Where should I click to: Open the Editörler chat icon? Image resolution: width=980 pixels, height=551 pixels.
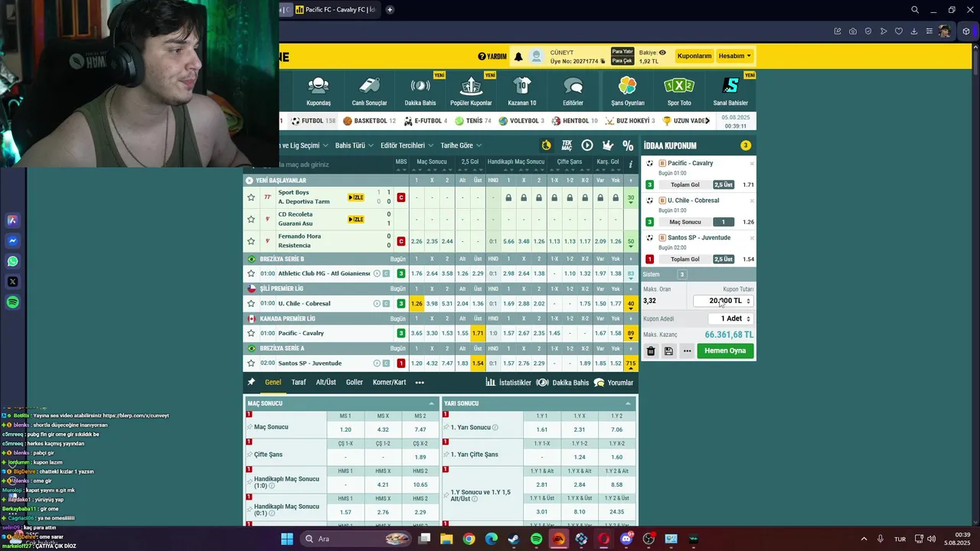(573, 86)
